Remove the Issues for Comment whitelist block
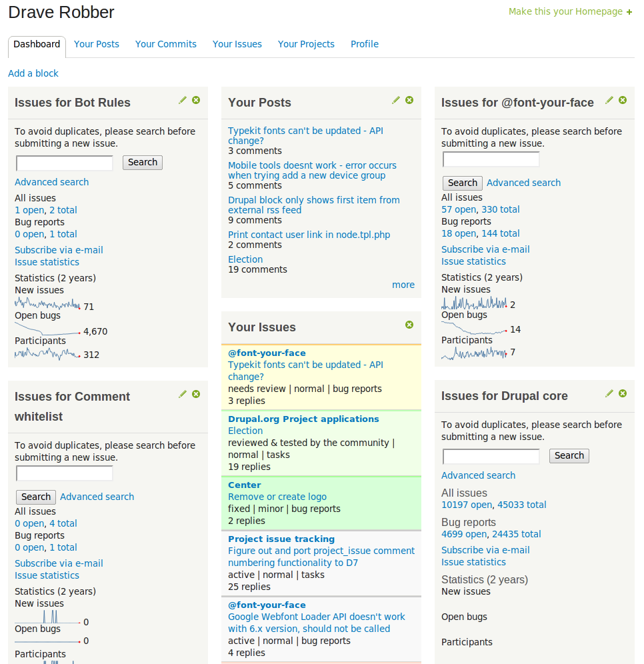The height and width of the screenshot is (664, 644). [196, 394]
